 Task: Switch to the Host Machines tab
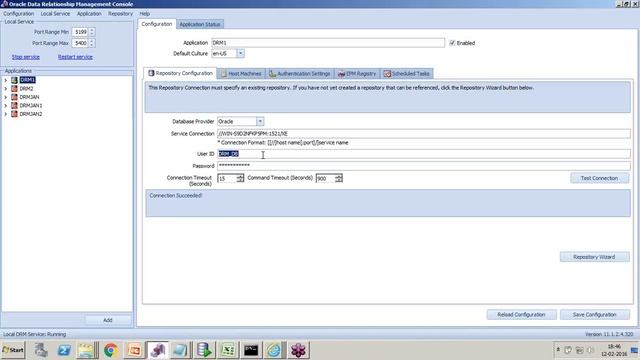click(241, 73)
